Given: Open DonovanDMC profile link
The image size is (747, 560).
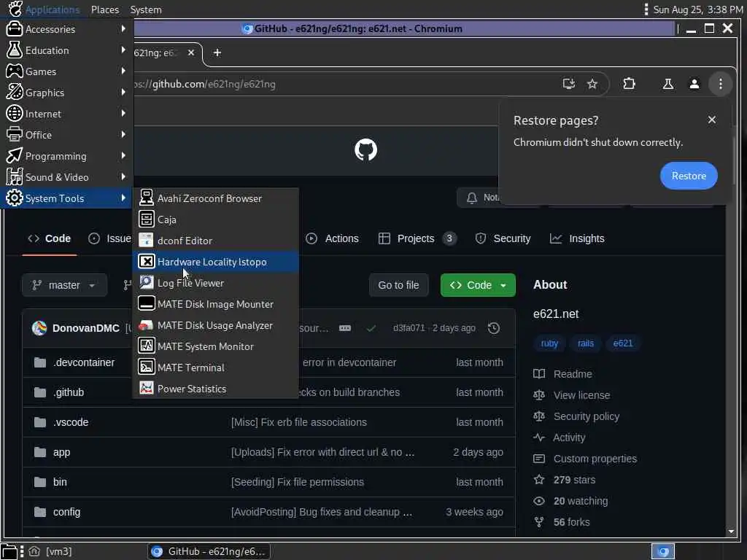Looking at the screenshot, I should (86, 328).
